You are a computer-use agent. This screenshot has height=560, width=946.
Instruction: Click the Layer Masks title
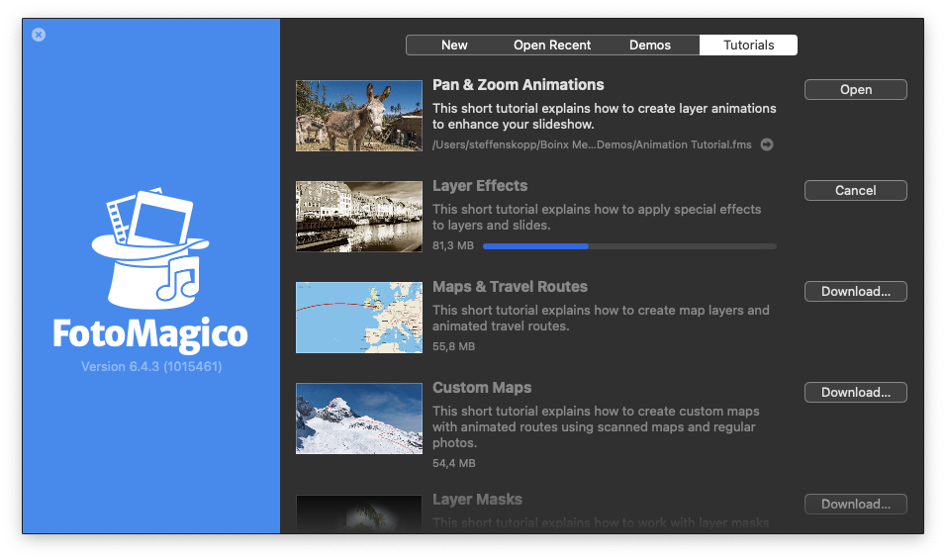click(477, 500)
